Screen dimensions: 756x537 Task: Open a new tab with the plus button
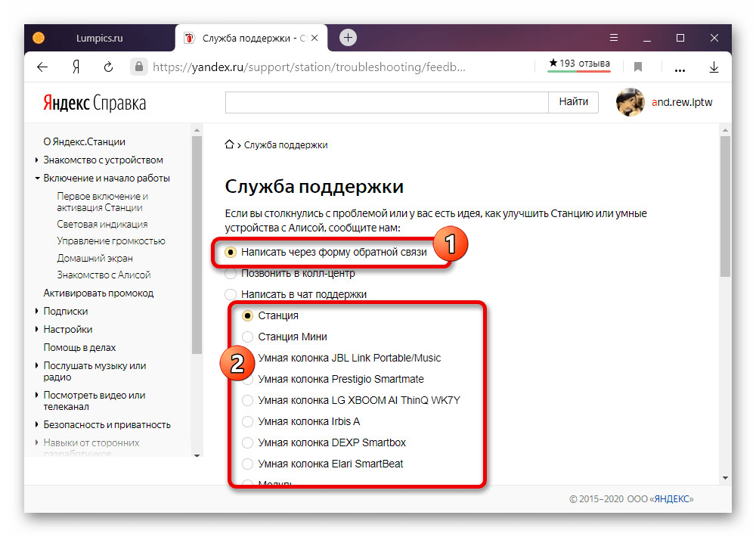348,38
